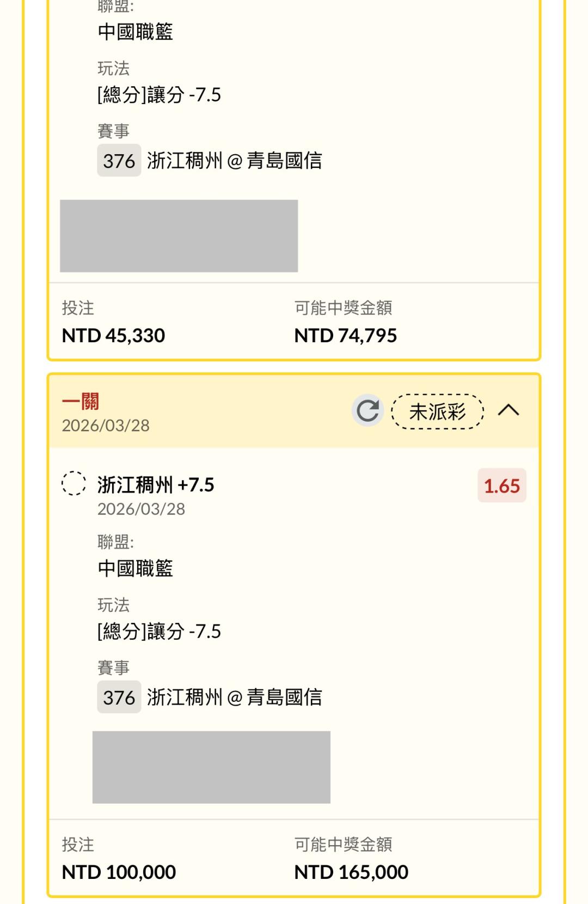Click the 未派彩 status badge
588x904 pixels.
pos(437,411)
